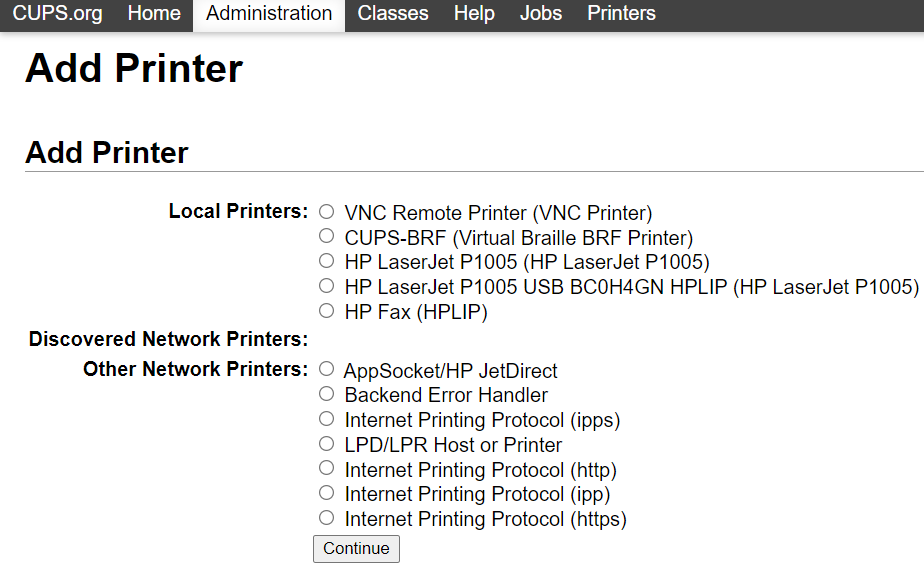924x570 pixels.
Task: Navigate to the Printers tab
Action: (621, 14)
